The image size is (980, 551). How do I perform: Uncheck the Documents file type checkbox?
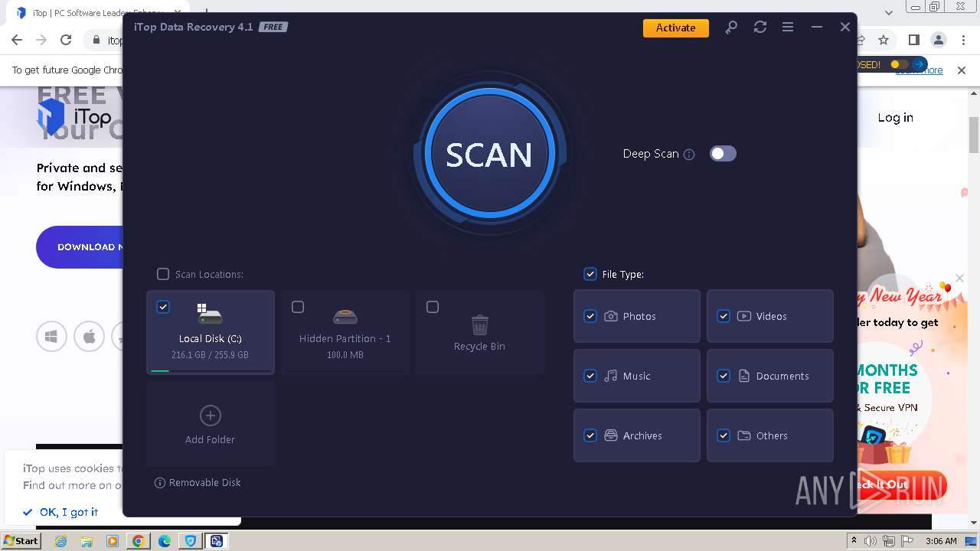coord(724,376)
